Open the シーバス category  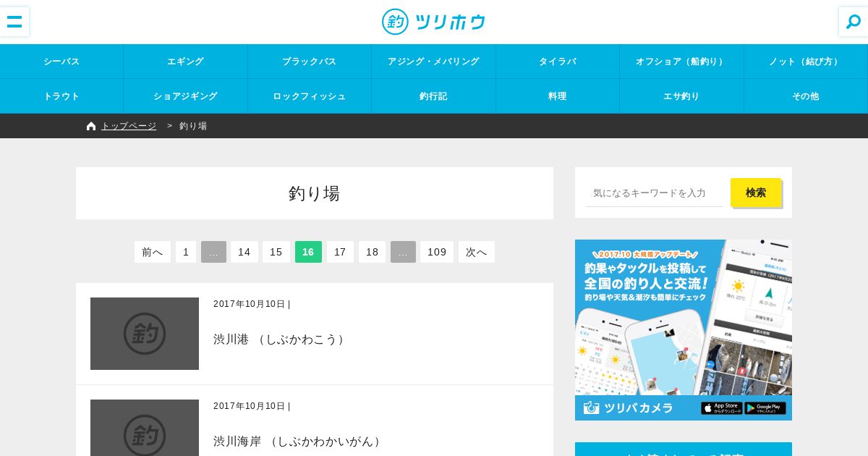click(x=61, y=62)
